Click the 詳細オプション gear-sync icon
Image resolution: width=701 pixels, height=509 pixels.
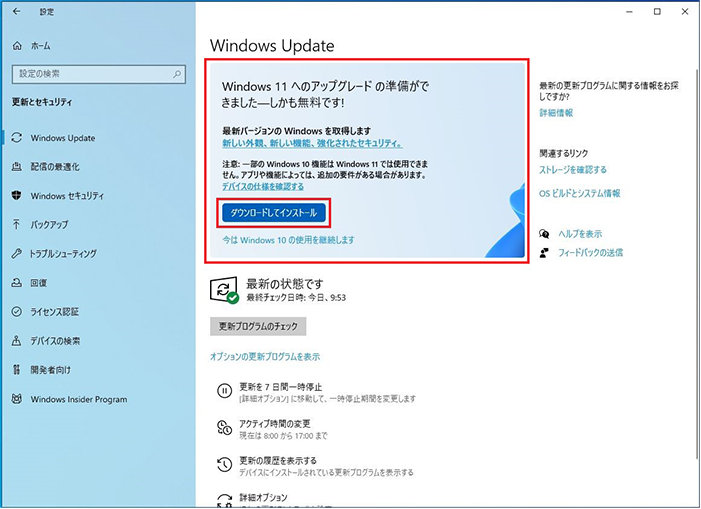pyautogui.click(x=224, y=501)
